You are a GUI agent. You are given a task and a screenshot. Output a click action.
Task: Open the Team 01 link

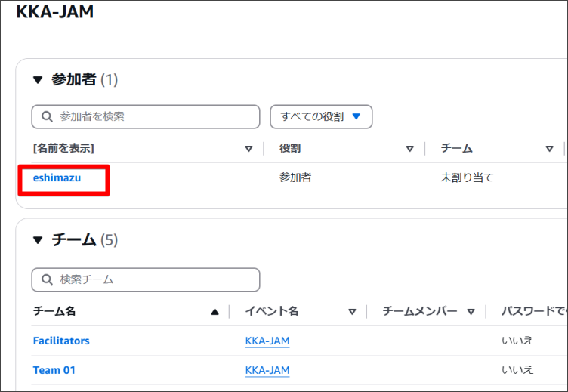[x=54, y=370]
